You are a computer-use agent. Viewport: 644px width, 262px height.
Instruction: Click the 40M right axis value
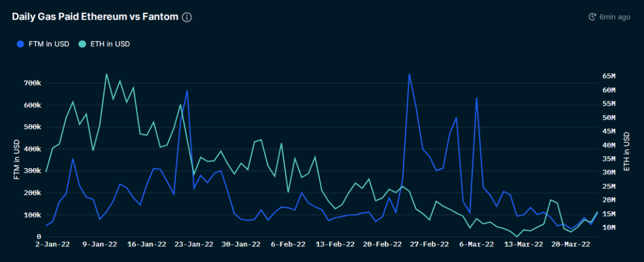click(609, 145)
